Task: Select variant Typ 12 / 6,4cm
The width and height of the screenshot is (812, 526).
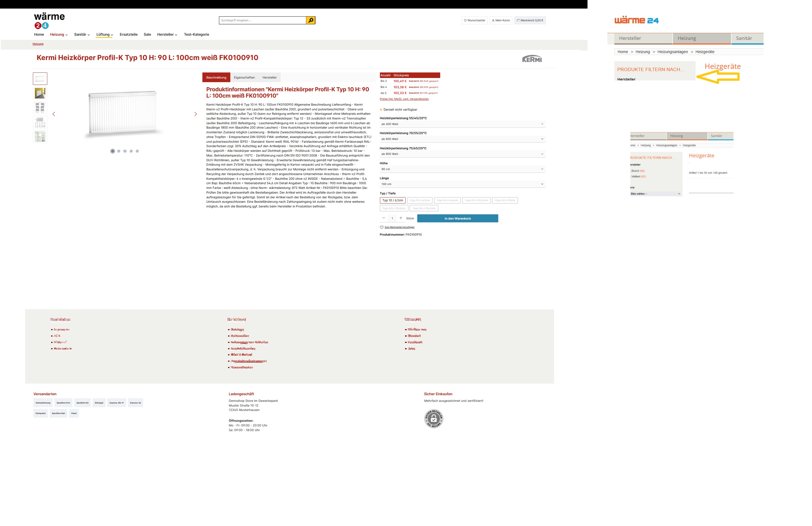Action: pos(447,200)
